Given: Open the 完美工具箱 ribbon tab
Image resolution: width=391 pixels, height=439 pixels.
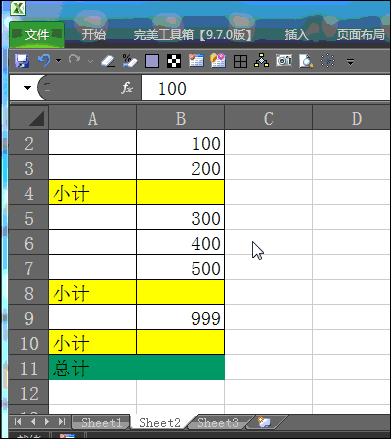Looking at the screenshot, I should tap(192, 35).
